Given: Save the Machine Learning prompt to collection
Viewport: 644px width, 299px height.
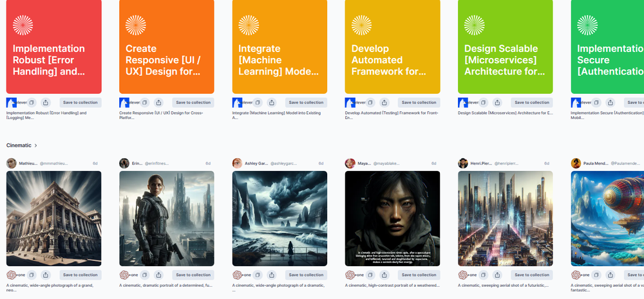Looking at the screenshot, I should (x=306, y=102).
